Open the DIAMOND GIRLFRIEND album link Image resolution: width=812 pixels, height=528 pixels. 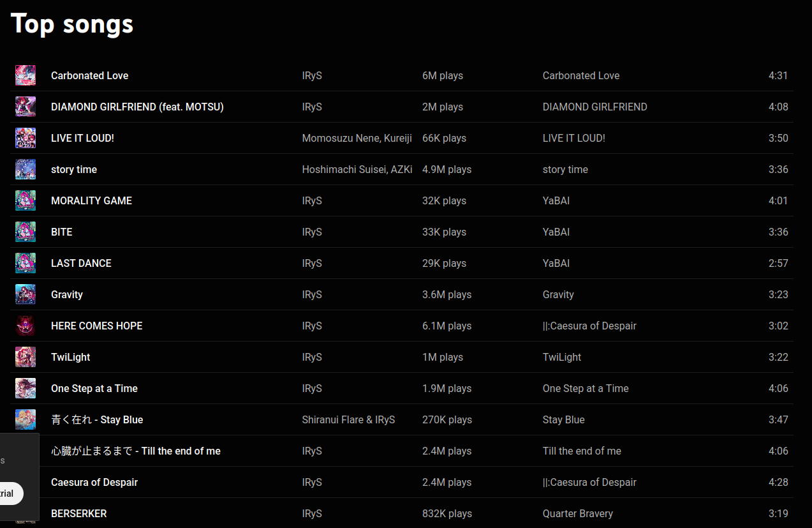tap(594, 107)
